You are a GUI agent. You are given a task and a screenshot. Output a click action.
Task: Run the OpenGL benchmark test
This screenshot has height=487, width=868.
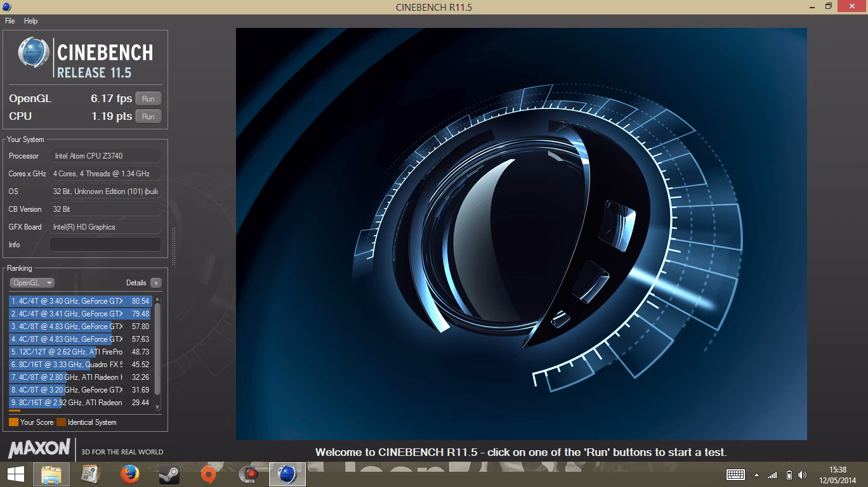coord(148,98)
